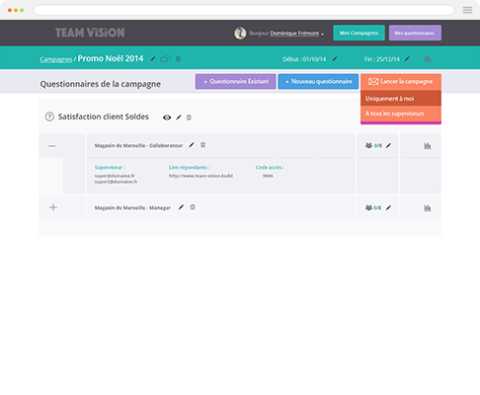Edit Magasin de Marseille - Collaborateur name

[x=191, y=145]
